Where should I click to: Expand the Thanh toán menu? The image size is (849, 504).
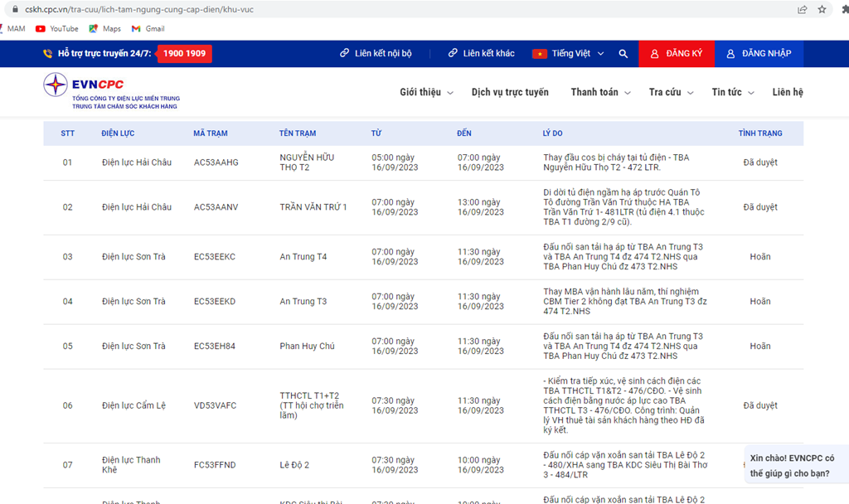point(600,92)
